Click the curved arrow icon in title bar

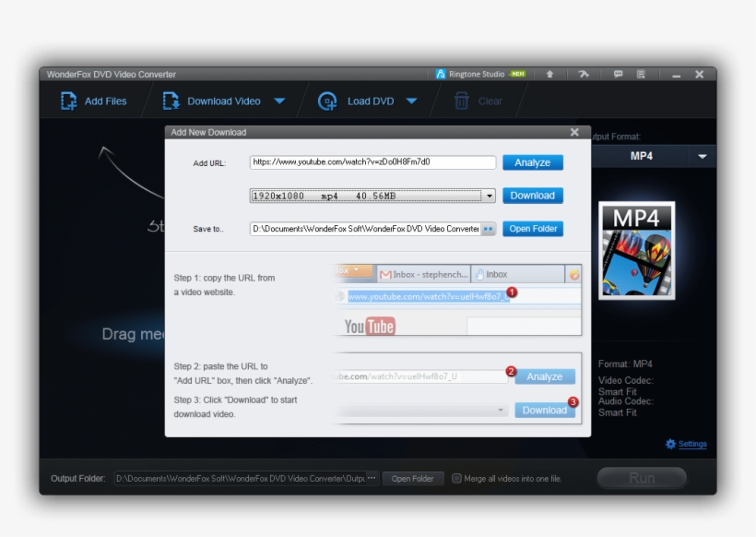[584, 74]
